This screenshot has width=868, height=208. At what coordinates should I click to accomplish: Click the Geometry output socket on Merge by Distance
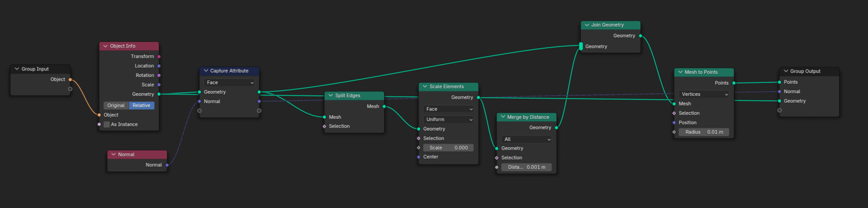[x=557, y=128]
